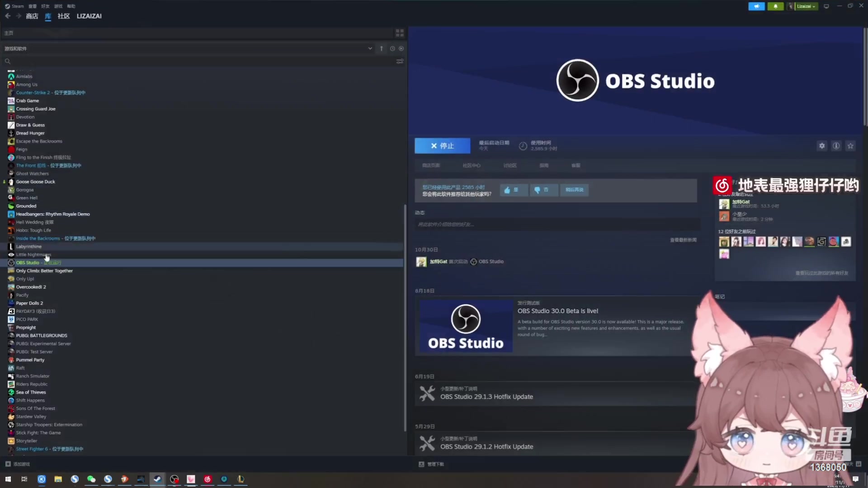Open the notifications bell
868x488 pixels.
[775, 6]
